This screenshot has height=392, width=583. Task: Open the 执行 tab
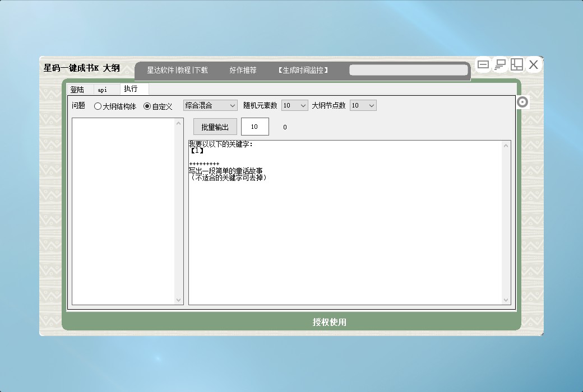point(131,88)
